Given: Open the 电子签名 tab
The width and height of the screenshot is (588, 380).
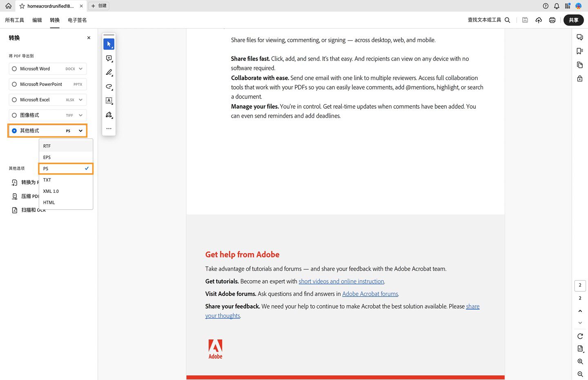Looking at the screenshot, I should (x=77, y=20).
